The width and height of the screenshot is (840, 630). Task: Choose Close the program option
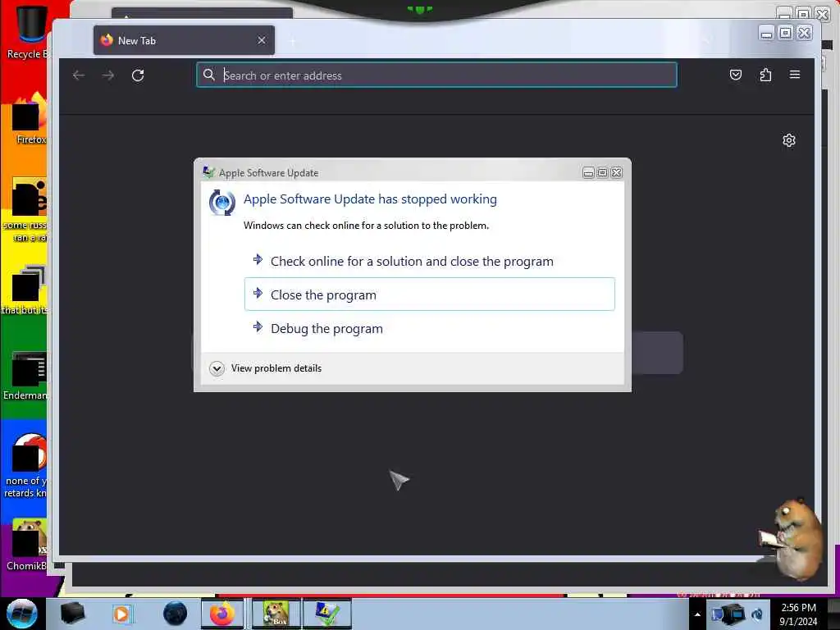[x=430, y=294]
